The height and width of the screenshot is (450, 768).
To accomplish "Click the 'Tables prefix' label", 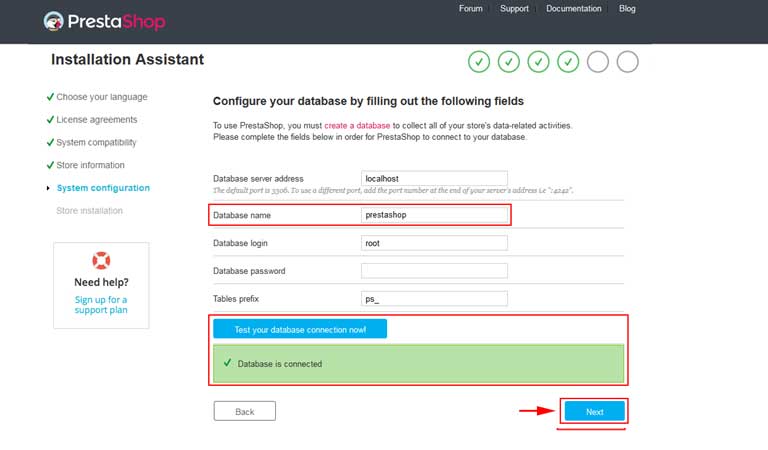I will click(x=236, y=299).
